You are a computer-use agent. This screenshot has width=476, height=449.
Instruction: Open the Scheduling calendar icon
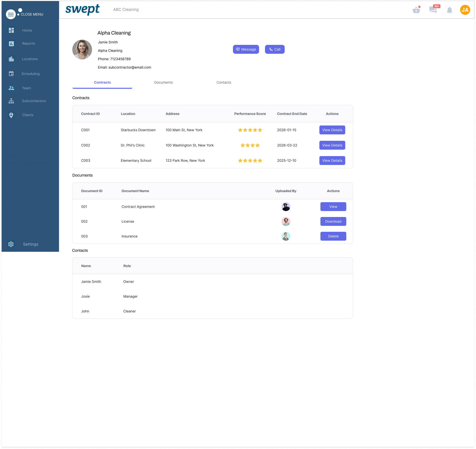click(x=11, y=74)
